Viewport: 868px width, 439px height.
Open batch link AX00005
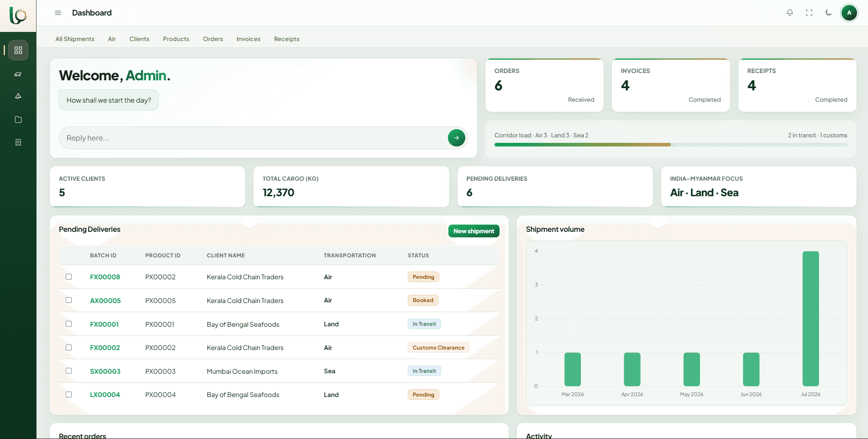[105, 301]
